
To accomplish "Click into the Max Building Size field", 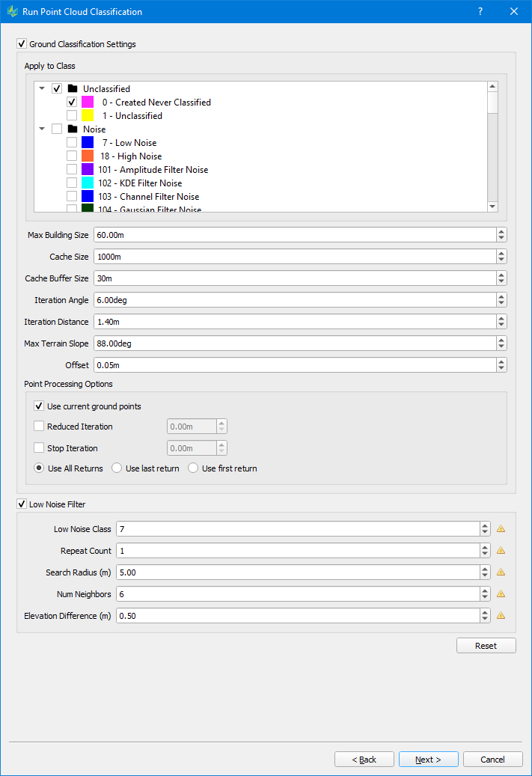I will pyautogui.click(x=293, y=235).
